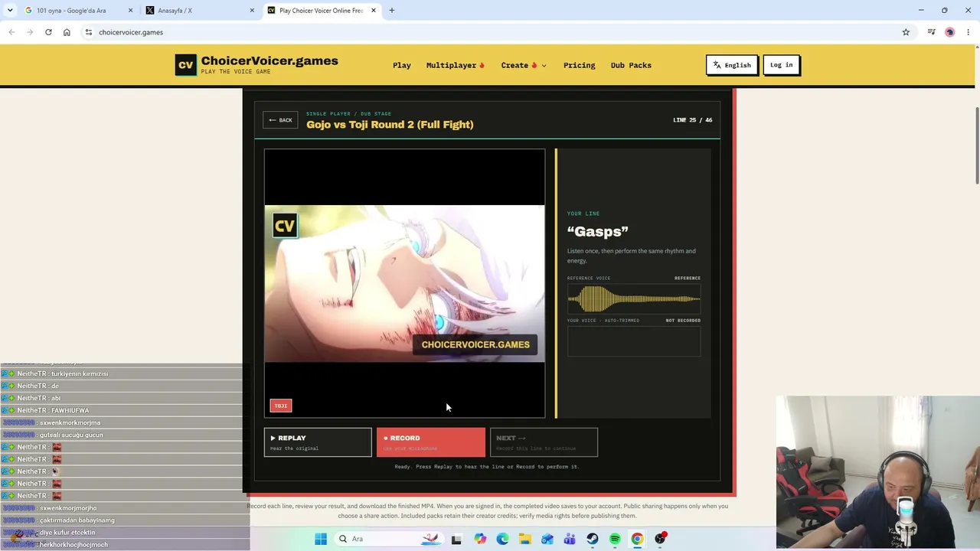Click the taskbar search box 'Ara'
Image resolution: width=980 pixels, height=551 pixels.
click(x=388, y=539)
